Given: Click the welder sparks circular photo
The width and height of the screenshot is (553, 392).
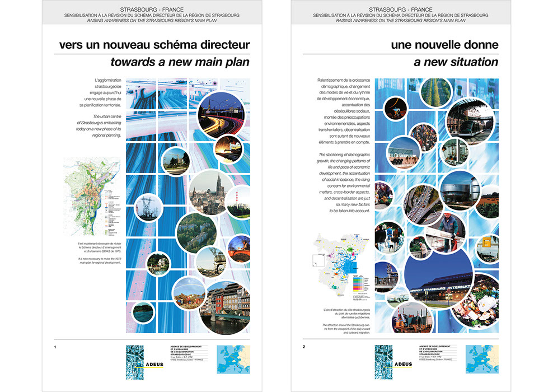Looking at the screenshot, I should pyautogui.click(x=229, y=149).
